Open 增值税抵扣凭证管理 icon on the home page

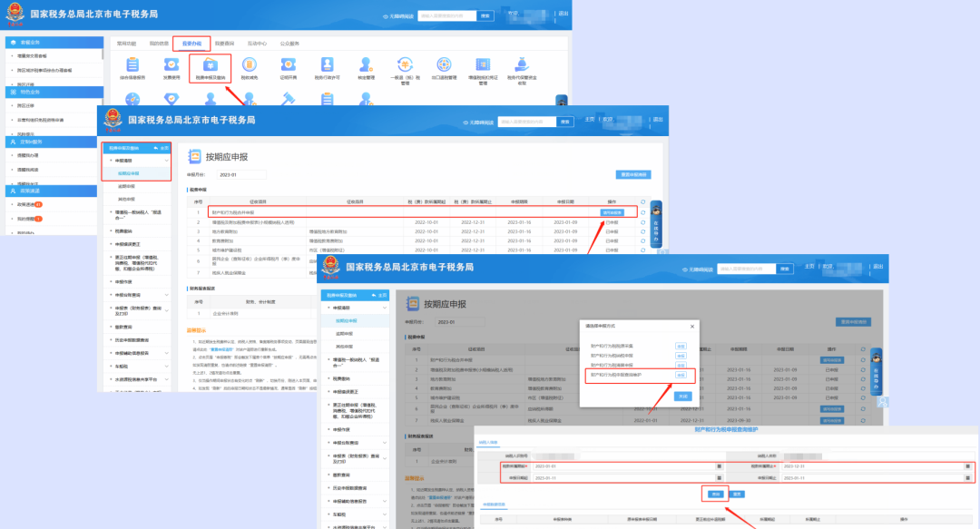tap(483, 65)
